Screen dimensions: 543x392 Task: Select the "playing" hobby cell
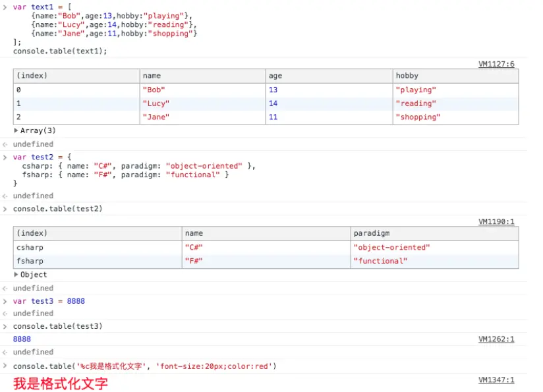pos(456,90)
